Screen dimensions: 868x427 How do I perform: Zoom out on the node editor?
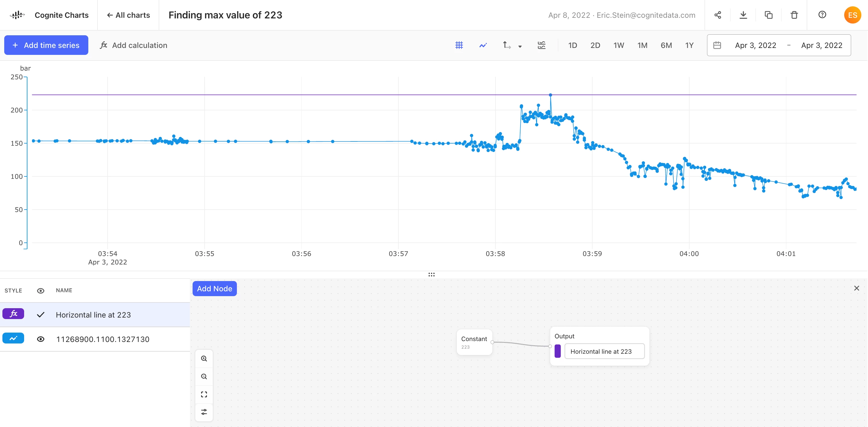(204, 376)
